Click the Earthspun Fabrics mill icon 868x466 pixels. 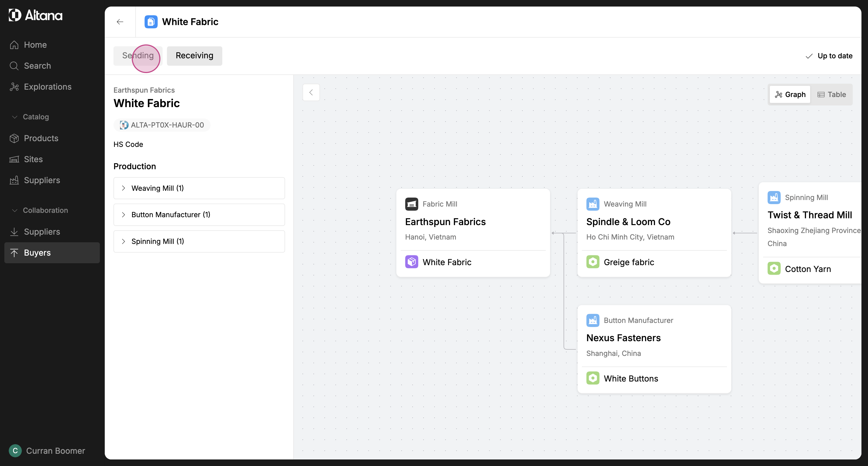tap(411, 204)
